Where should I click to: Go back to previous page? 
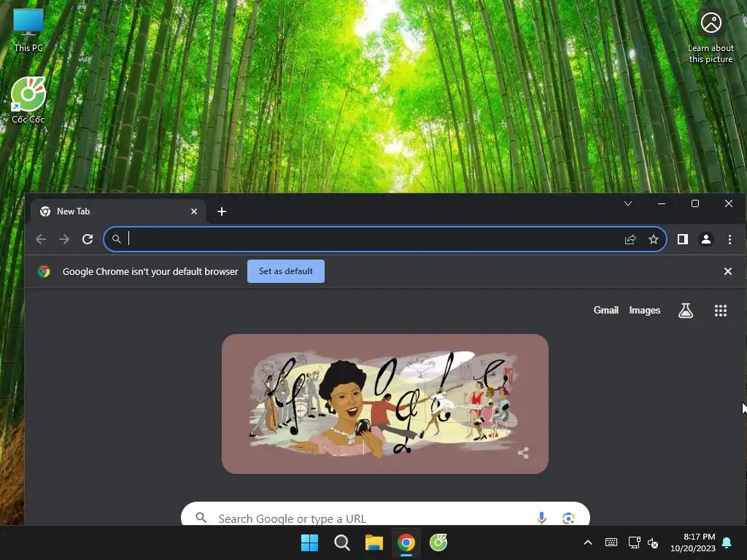point(41,239)
